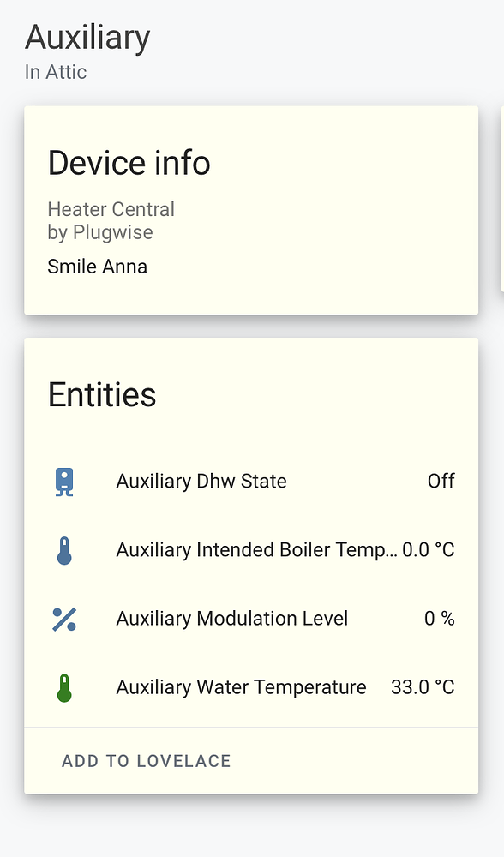This screenshot has width=504, height=857.
Task: Click the water heater icon beside Dhw State
Action: [65, 481]
